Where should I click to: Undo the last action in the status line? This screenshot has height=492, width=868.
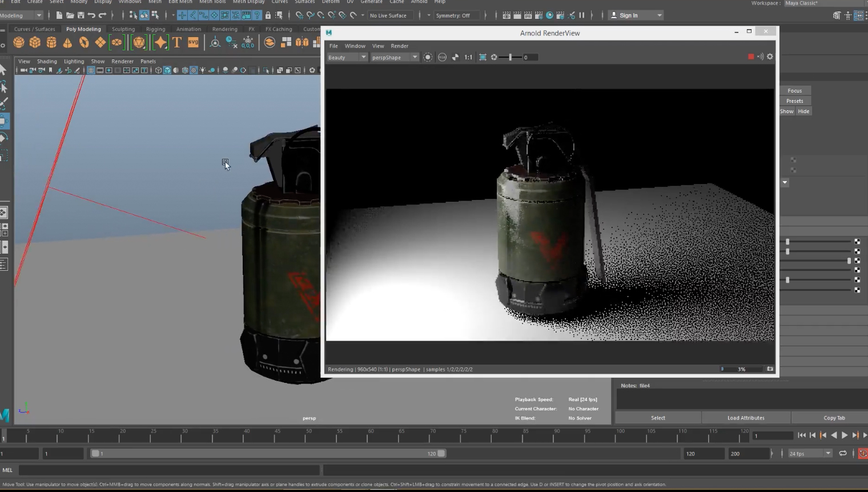91,15
